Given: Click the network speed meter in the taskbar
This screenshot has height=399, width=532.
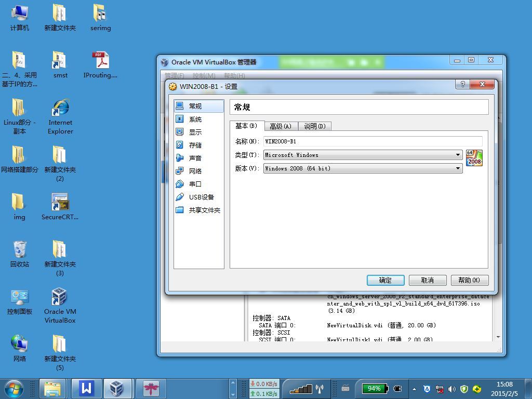Looking at the screenshot, I should pos(264,389).
